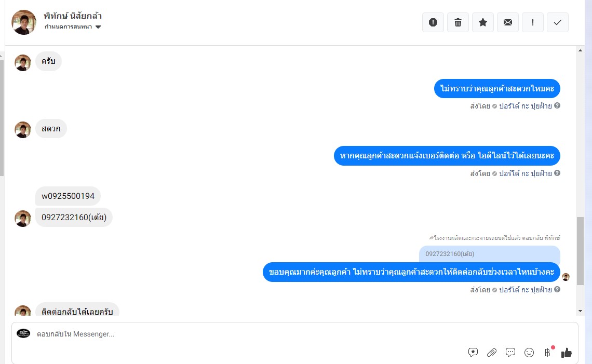Star this conversation as follow-up
The width and height of the screenshot is (592, 364).
point(482,22)
